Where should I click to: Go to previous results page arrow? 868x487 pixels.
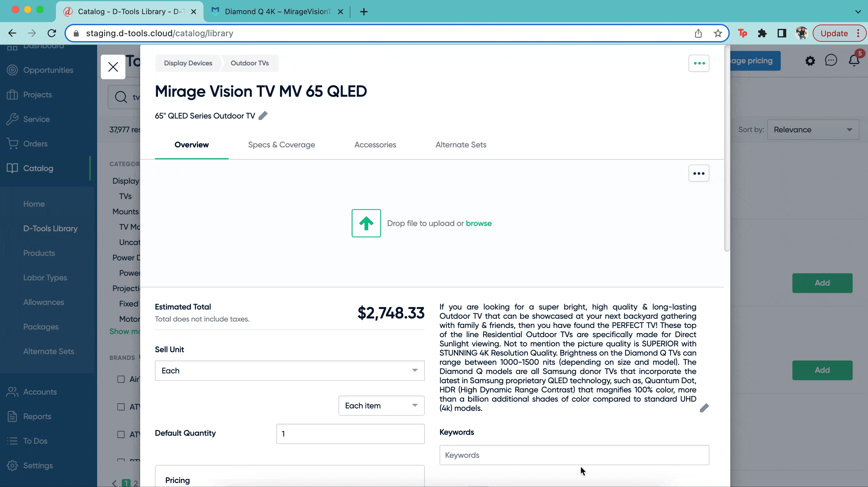(x=114, y=483)
